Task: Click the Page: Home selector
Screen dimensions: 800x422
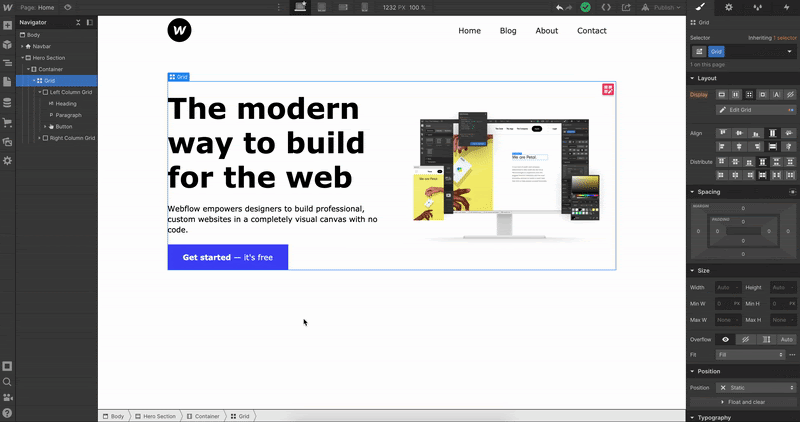Action: [x=37, y=7]
